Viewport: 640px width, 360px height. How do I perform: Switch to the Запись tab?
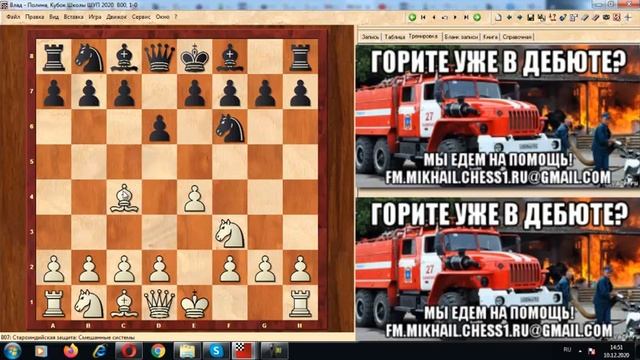(x=371, y=37)
